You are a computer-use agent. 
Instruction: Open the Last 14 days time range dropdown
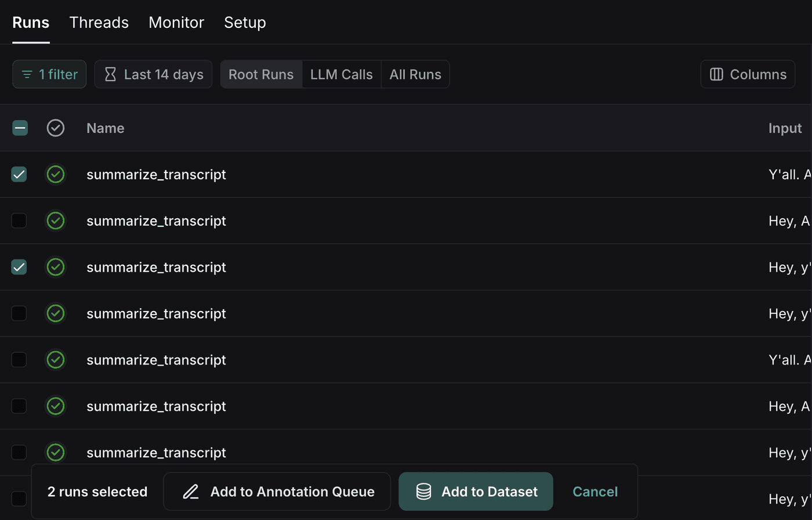click(153, 74)
